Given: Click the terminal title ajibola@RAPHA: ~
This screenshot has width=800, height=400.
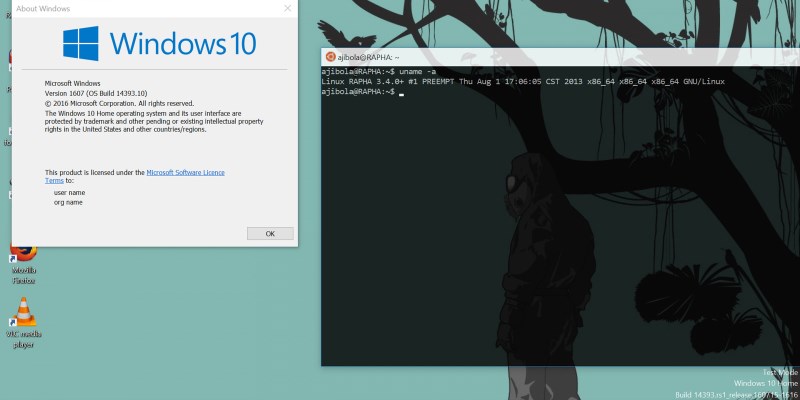Looking at the screenshot, I should pos(368,58).
